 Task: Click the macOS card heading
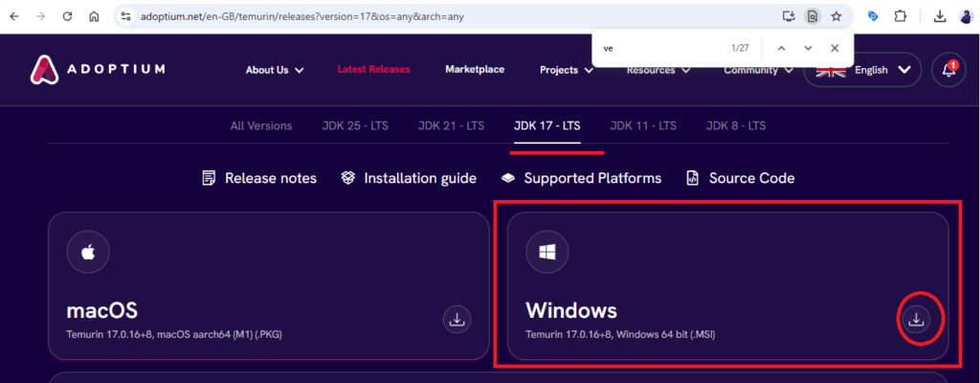pos(101,311)
